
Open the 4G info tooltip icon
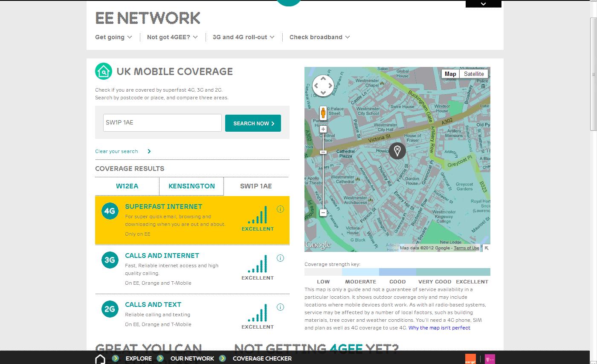coord(280,209)
